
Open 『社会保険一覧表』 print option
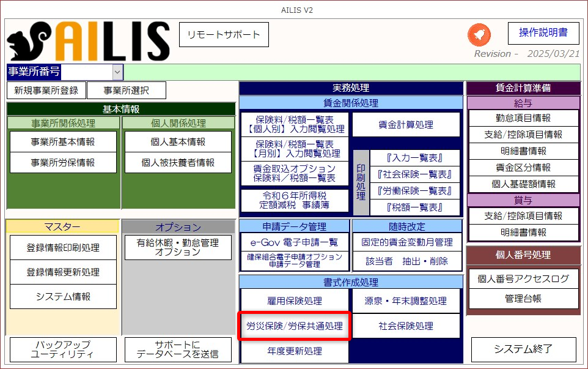coord(414,174)
